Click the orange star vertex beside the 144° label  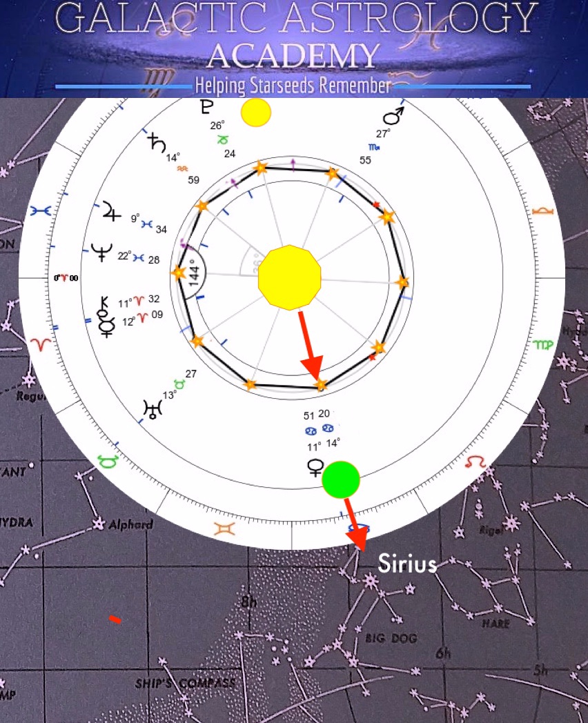point(178,273)
